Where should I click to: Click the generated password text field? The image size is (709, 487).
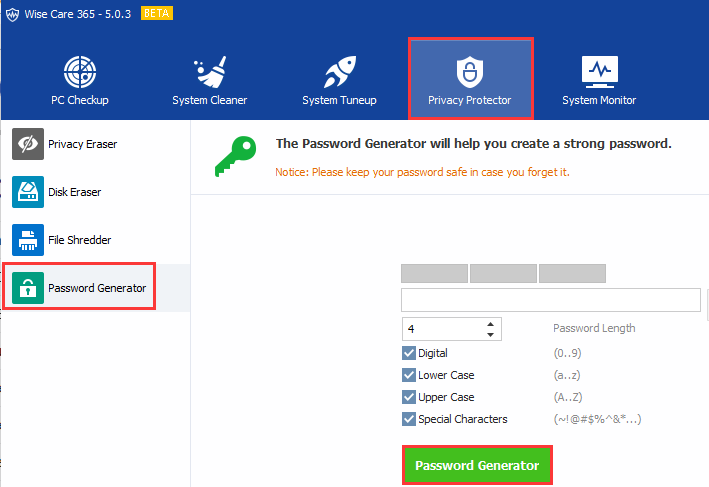pos(551,300)
